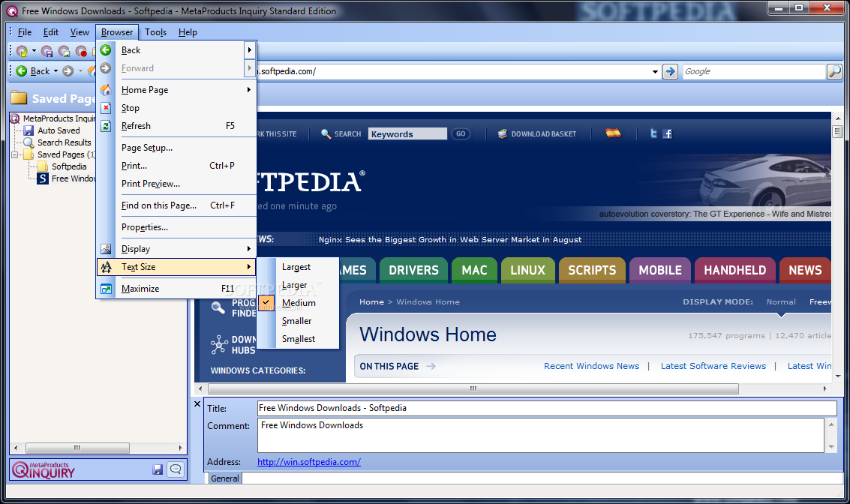Click the Search magnifier icon on Softpedia header

point(326,133)
